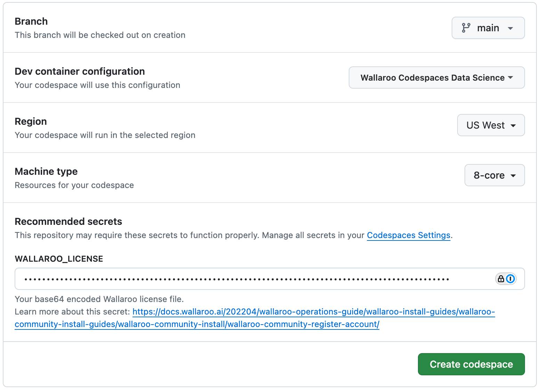Open Codespaces Settings link
The height and width of the screenshot is (392, 541).
(409, 235)
